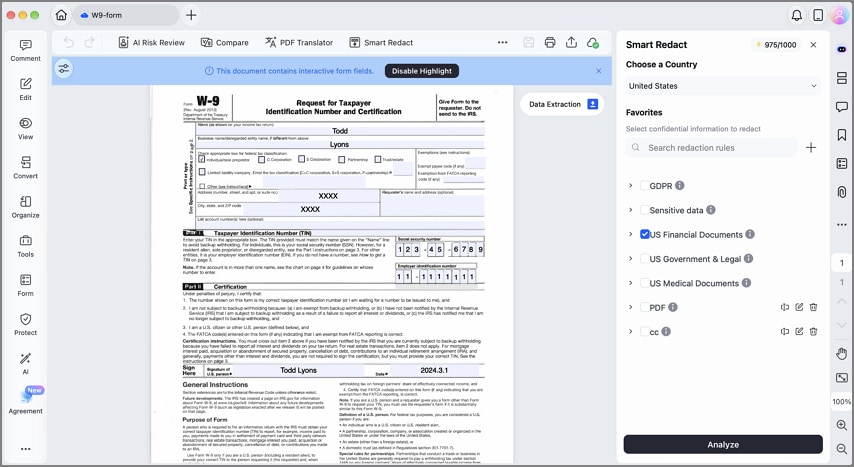Check the Partnership box on form
The height and width of the screenshot is (467, 854).
click(x=341, y=160)
